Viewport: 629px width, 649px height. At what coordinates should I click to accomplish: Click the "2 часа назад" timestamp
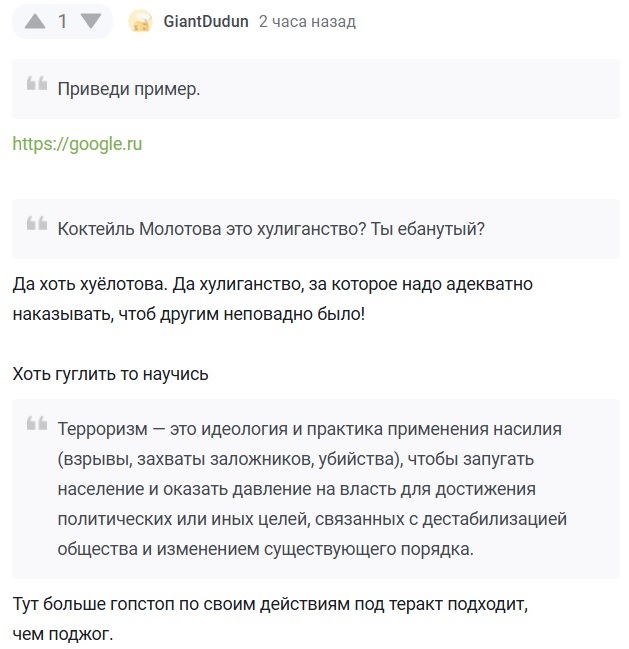point(306,21)
